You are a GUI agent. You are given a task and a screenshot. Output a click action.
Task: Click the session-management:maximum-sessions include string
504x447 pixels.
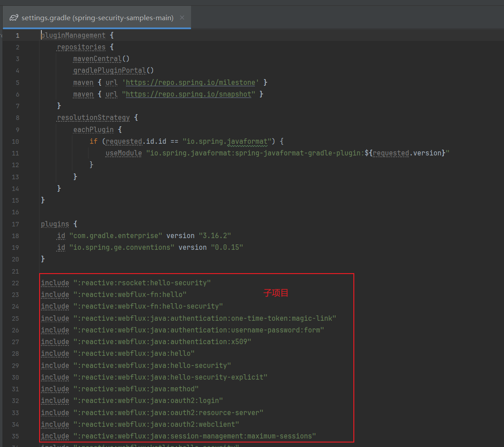coord(195,436)
